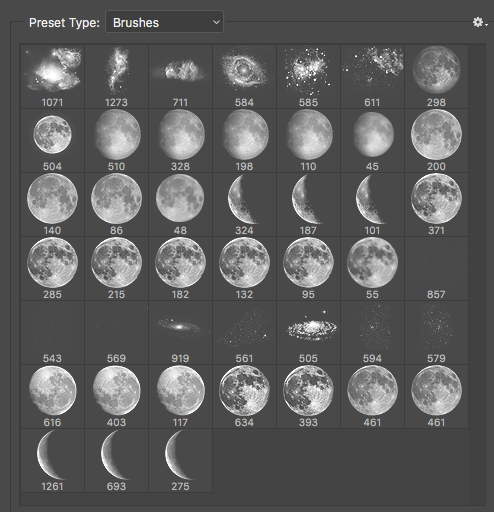Choose the 285 moon brush preset
The width and height of the screenshot is (494, 512).
[x=53, y=268]
